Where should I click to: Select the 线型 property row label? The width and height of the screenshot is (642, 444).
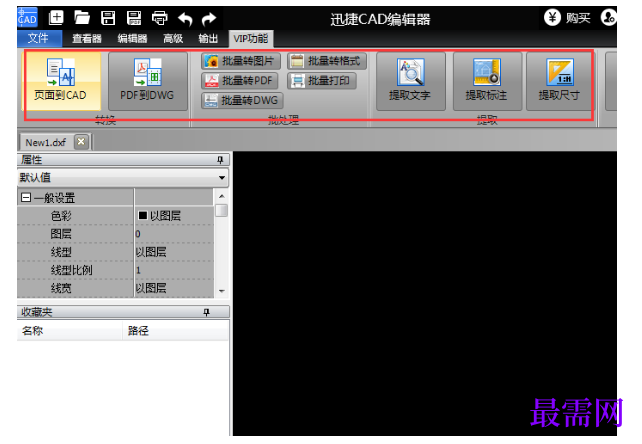click(61, 252)
